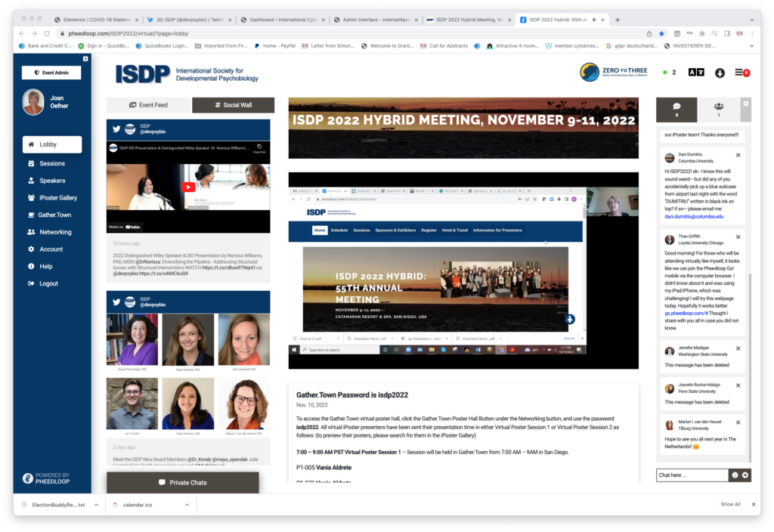Collapse the left sidebar with arrow icon
774x532 pixels.
85,59
